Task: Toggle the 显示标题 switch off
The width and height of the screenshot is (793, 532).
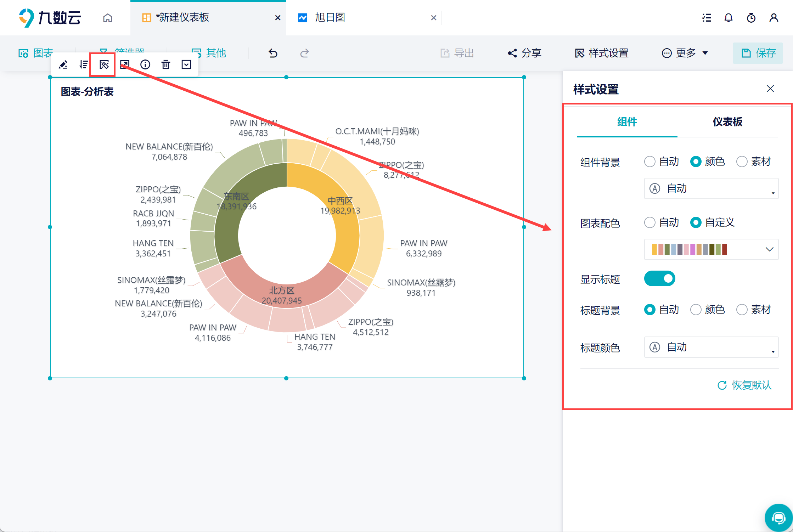Action: (659, 279)
